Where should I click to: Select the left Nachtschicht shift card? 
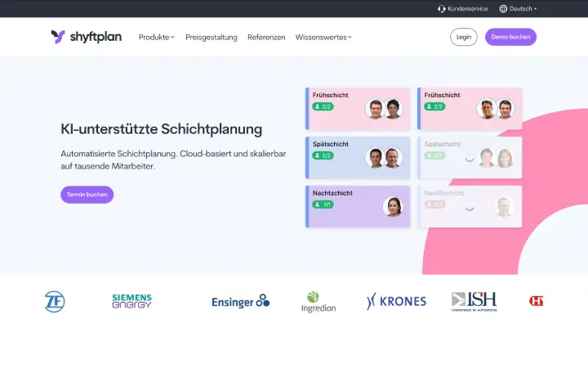point(359,207)
